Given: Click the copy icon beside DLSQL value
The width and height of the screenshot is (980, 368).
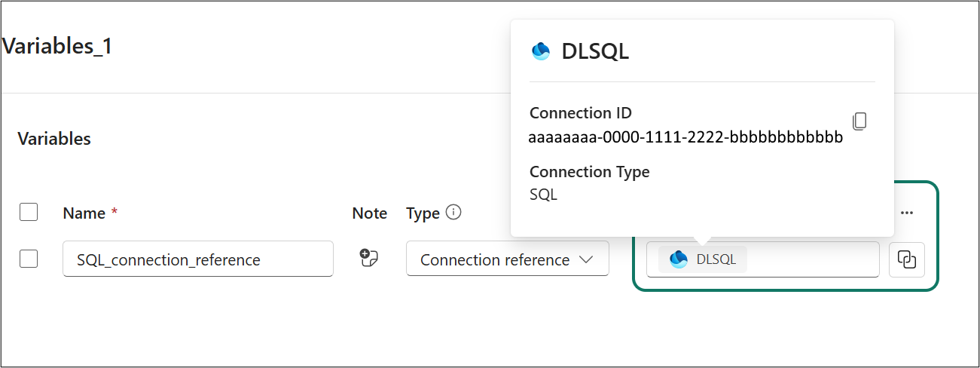Looking at the screenshot, I should [x=907, y=259].
